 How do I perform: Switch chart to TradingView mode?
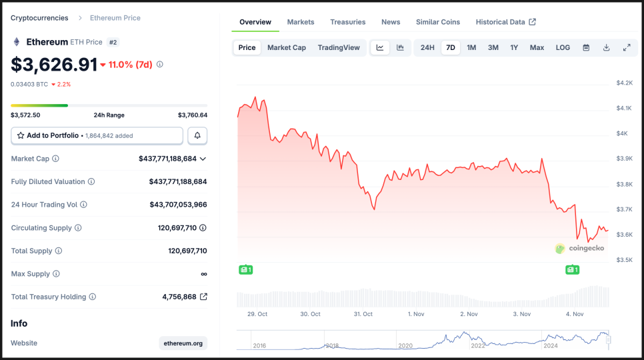[x=339, y=47]
